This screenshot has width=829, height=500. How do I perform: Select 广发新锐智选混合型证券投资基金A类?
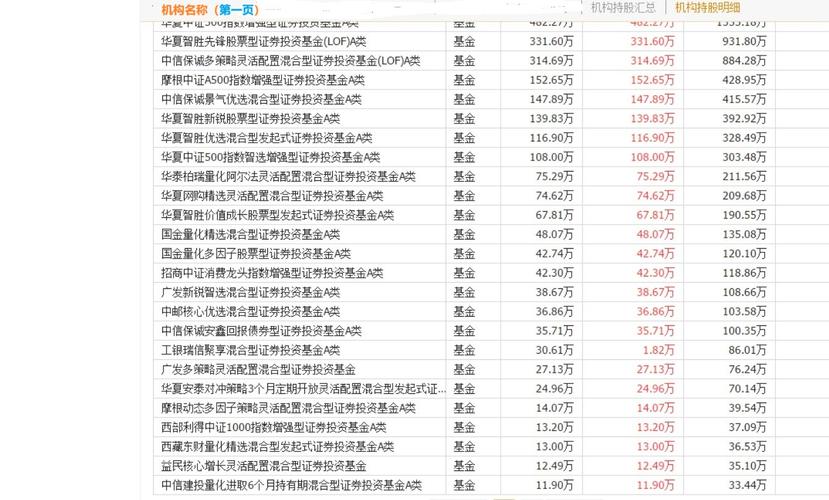click(x=251, y=292)
